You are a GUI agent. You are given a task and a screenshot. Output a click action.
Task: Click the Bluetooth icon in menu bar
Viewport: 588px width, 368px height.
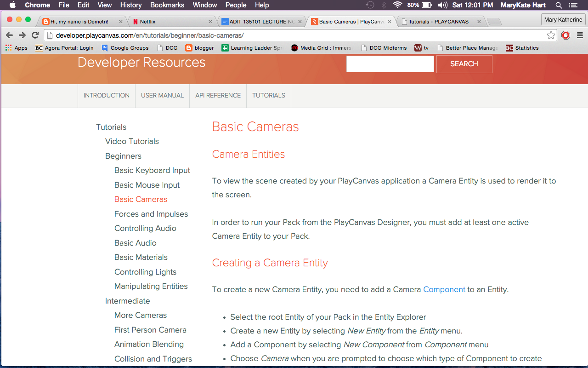click(x=384, y=5)
